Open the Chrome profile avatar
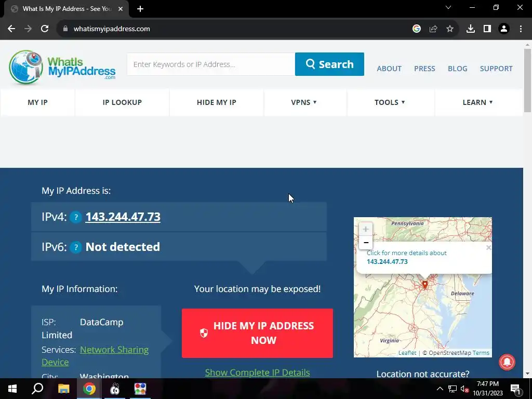 [504, 29]
